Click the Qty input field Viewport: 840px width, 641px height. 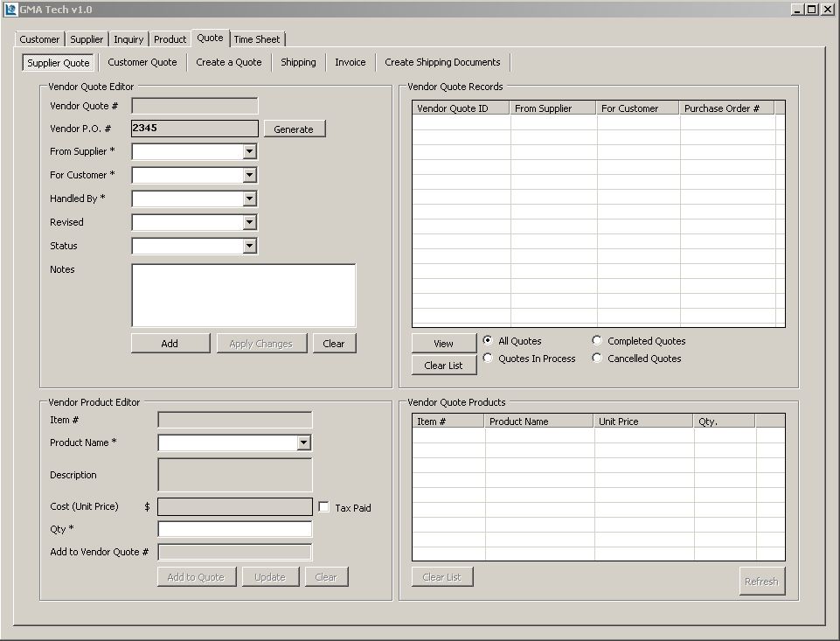tap(234, 529)
